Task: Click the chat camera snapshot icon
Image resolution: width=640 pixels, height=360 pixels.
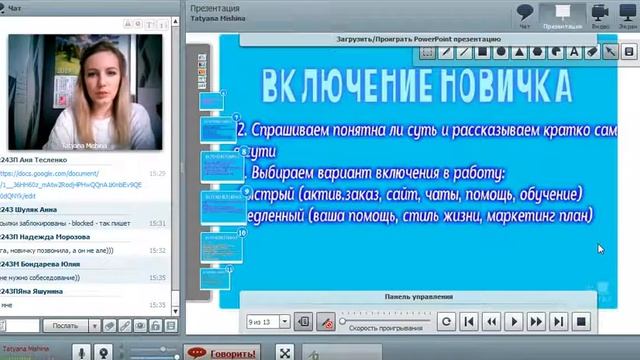Action: click(x=140, y=326)
